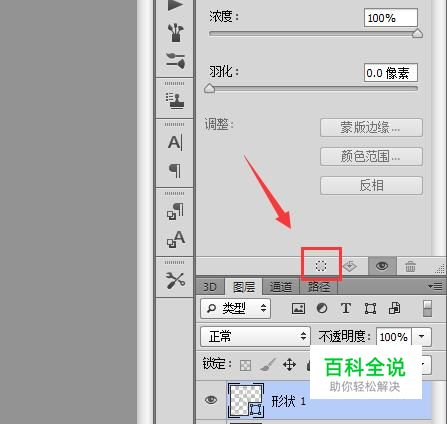Open the Layers panel flyout menu
Viewport: 447px width, 424px height.
(x=435, y=286)
